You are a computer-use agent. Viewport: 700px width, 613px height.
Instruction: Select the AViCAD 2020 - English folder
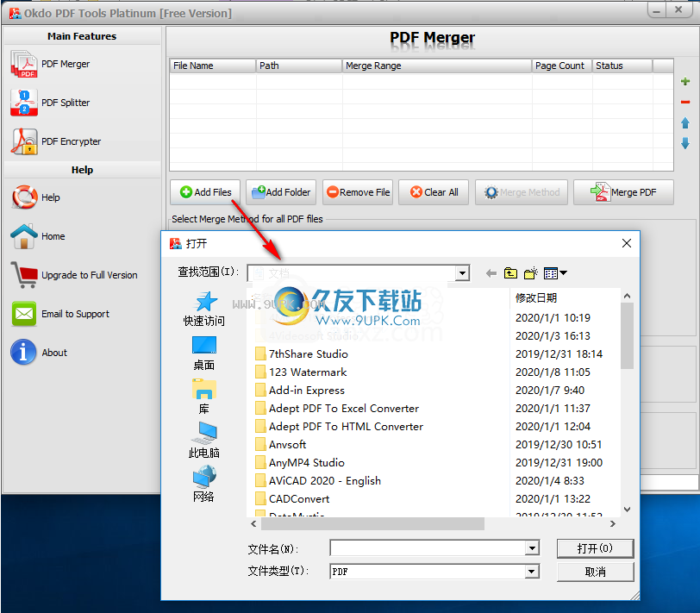pyautogui.click(x=318, y=481)
